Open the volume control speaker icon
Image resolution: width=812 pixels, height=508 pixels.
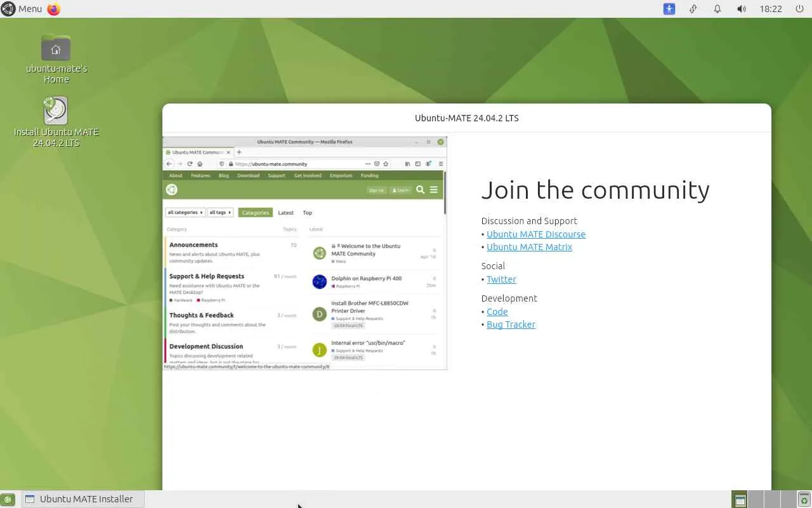tap(742, 9)
